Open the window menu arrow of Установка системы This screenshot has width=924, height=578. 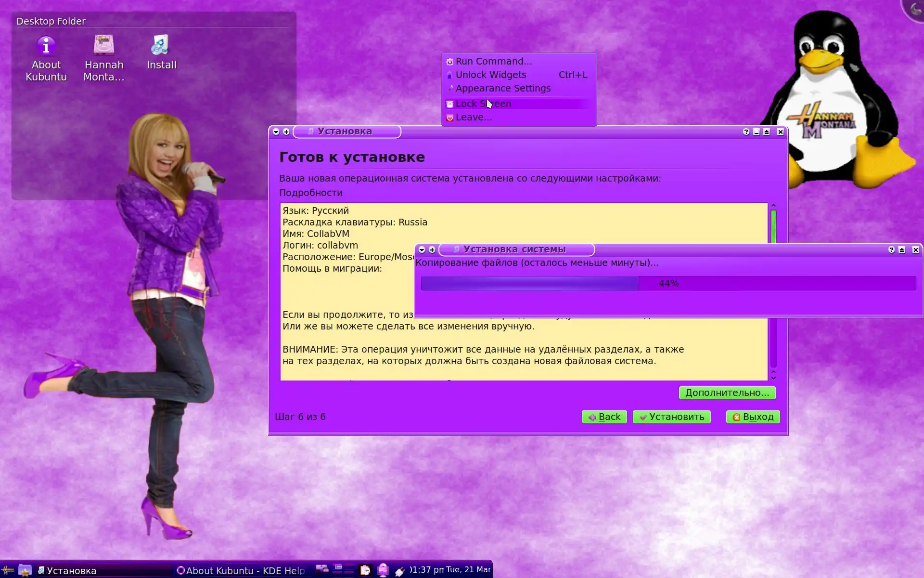point(422,250)
